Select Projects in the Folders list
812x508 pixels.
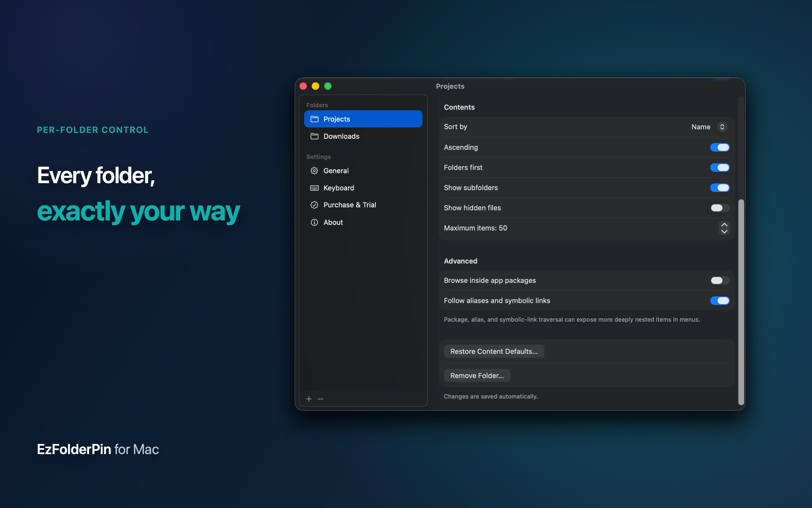click(363, 119)
